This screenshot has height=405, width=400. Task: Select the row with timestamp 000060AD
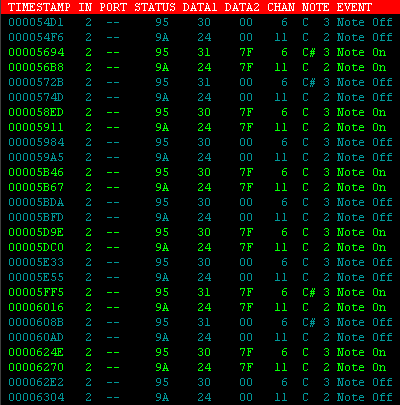(x=200, y=337)
